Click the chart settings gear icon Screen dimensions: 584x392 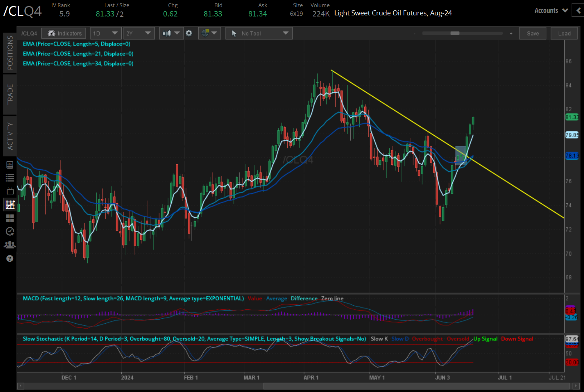(x=189, y=33)
